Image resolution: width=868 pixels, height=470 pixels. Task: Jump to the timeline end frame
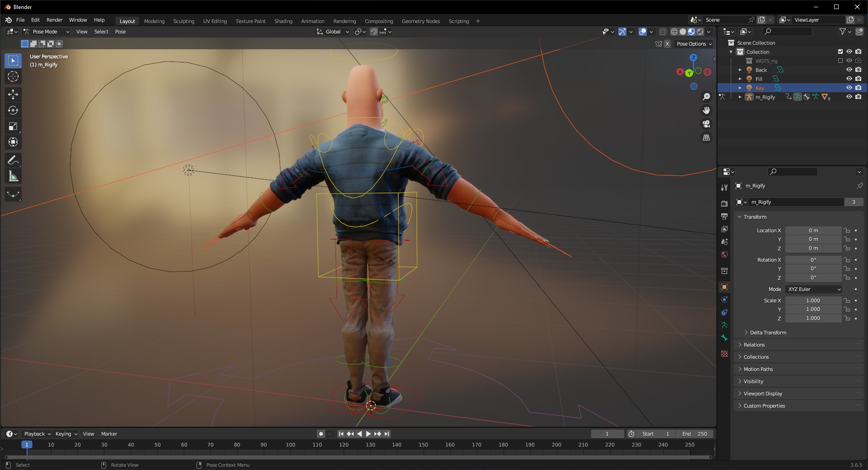tap(387, 434)
